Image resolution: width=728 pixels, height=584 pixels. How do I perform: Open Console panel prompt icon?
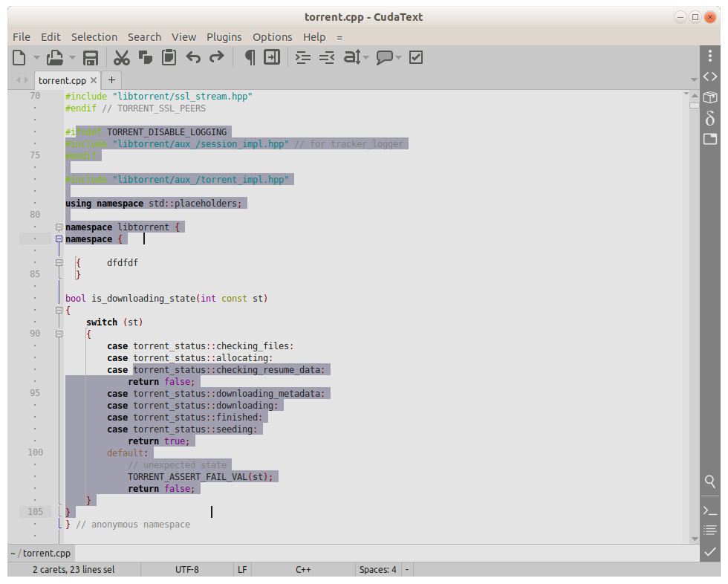coord(710,510)
